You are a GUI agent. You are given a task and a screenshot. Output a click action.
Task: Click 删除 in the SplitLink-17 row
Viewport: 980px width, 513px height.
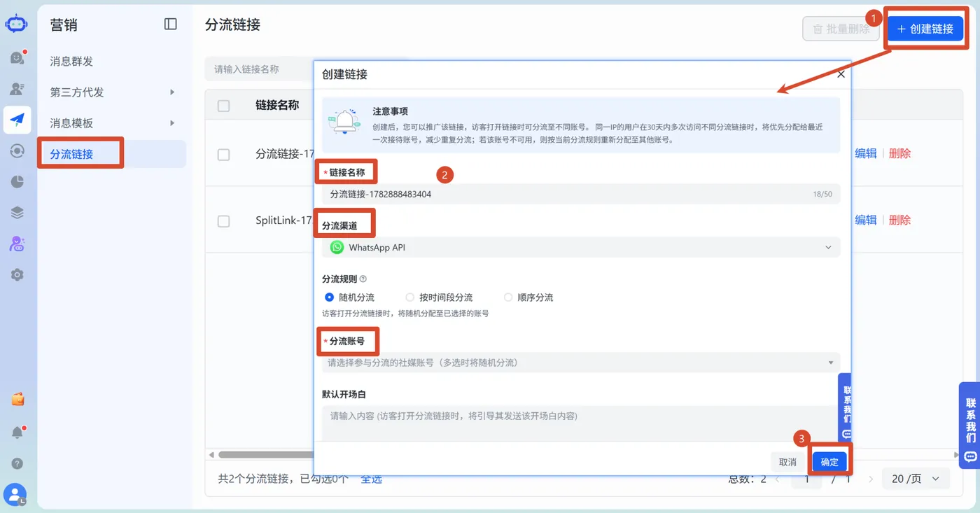[x=899, y=220]
